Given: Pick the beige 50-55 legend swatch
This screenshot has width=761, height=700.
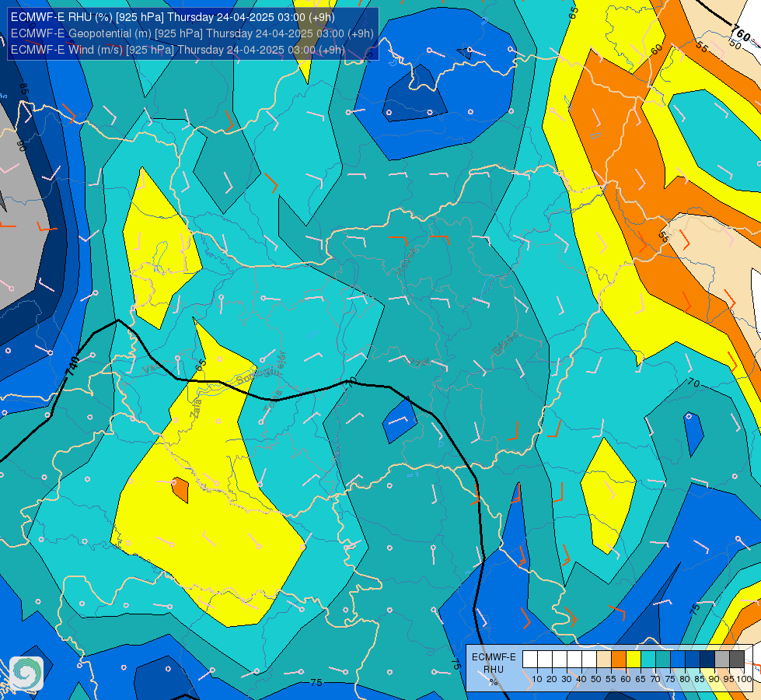Looking at the screenshot, I should coord(604,659).
